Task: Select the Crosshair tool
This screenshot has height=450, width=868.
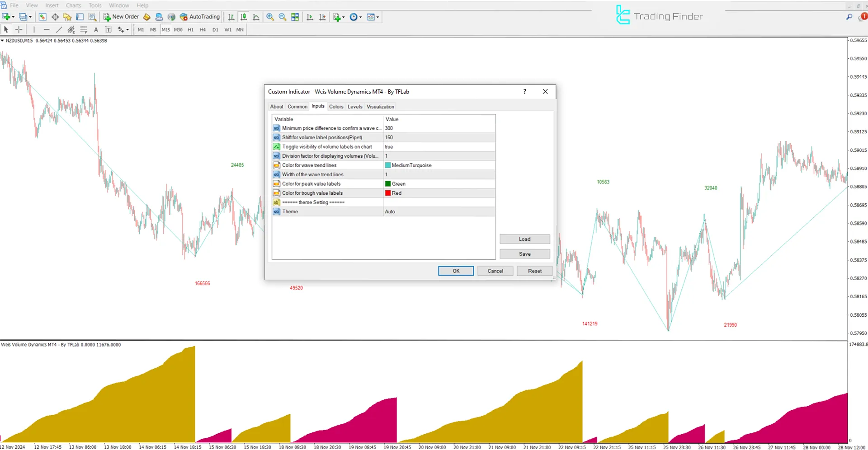Action: coord(19,29)
